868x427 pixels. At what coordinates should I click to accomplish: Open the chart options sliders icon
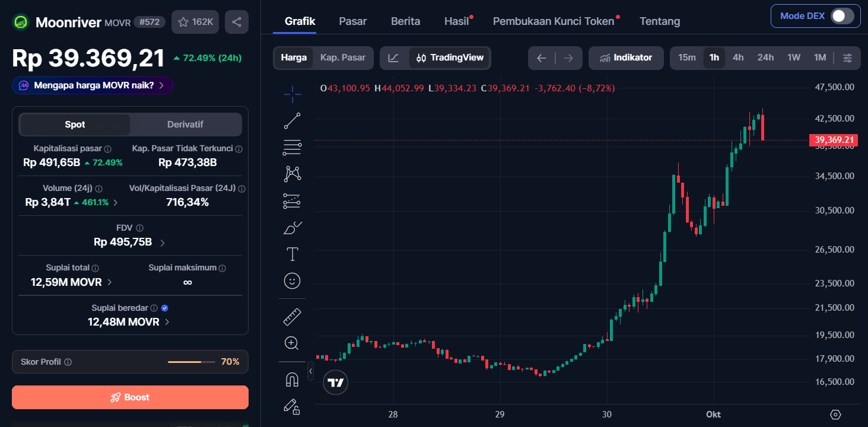pos(848,58)
